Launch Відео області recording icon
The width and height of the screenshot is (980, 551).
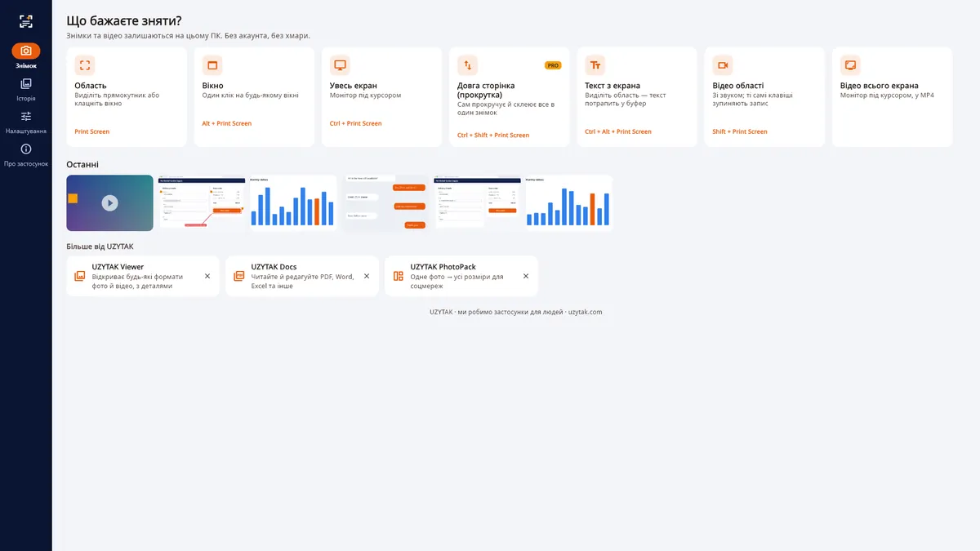[x=723, y=65]
